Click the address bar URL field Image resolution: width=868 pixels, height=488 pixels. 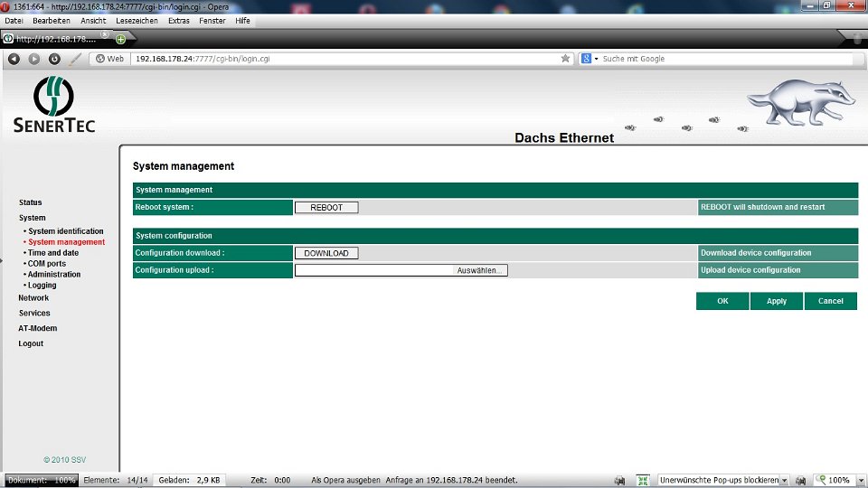[x=344, y=59]
